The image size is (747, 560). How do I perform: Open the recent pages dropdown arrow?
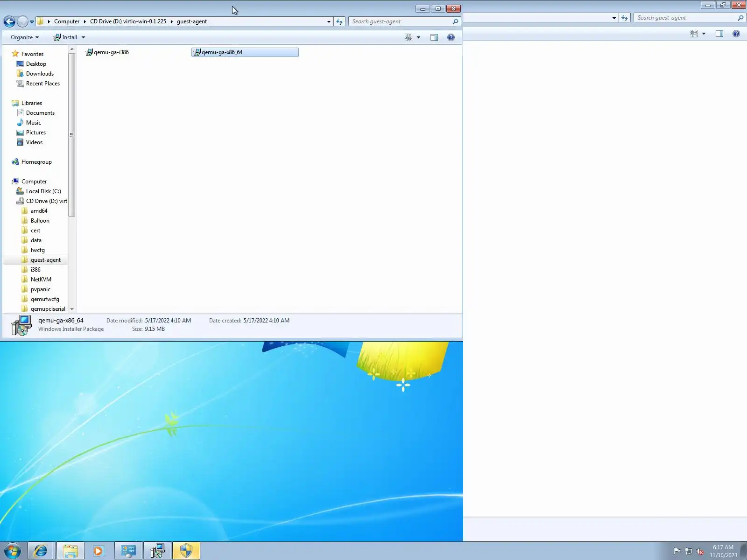32,21
